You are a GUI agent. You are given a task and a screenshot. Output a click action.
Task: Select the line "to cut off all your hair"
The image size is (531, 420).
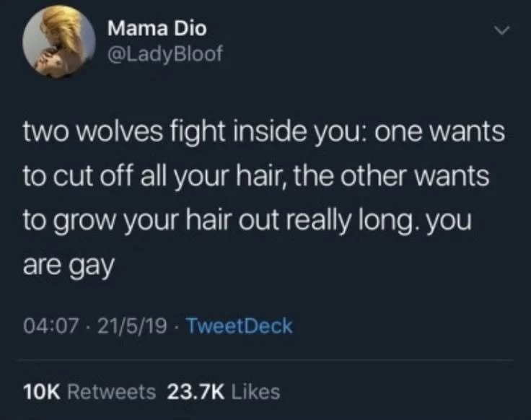[256, 177]
